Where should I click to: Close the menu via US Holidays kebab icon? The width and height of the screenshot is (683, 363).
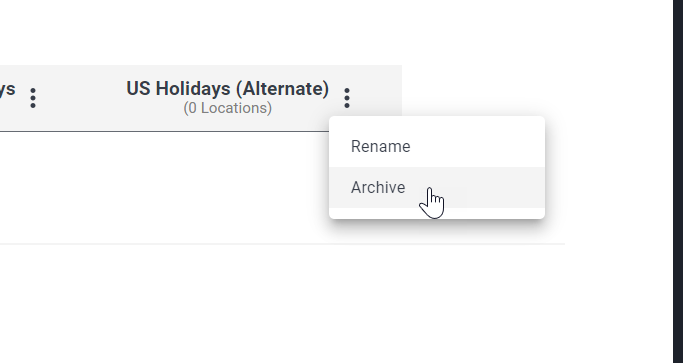[x=347, y=98]
